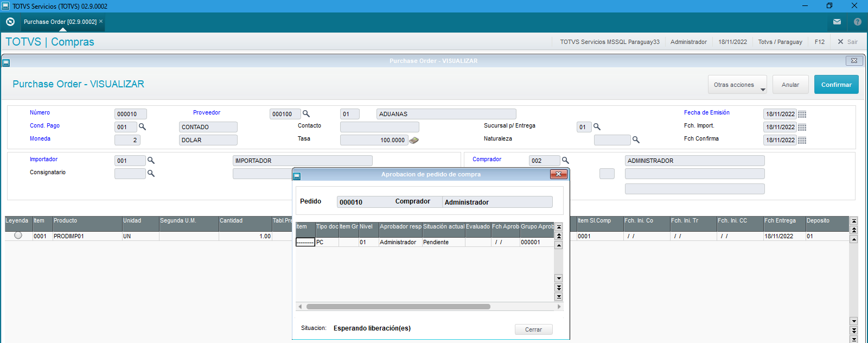Open the Fch Confirma calendar picker
Viewport: 868px width, 343px height.
pyautogui.click(x=802, y=140)
